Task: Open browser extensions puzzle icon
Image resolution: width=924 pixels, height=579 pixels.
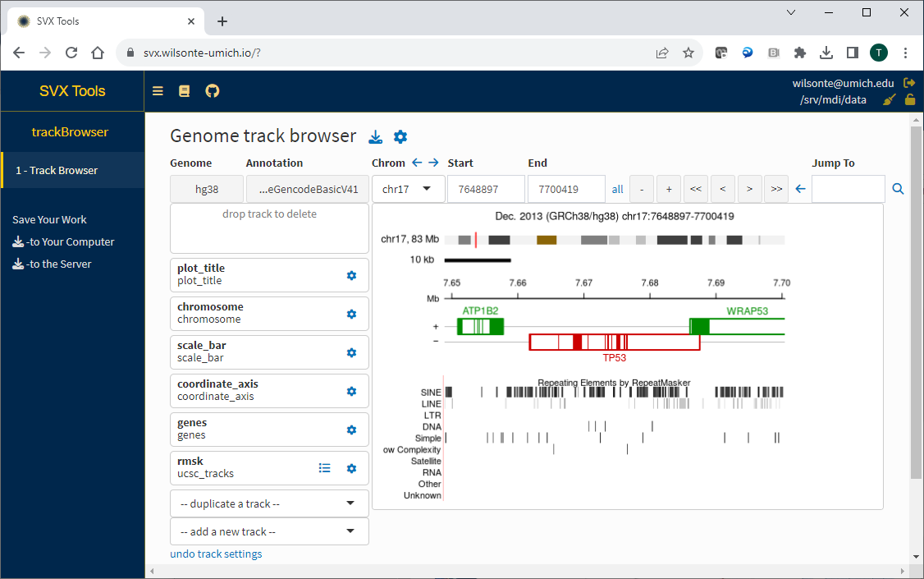Action: pos(799,53)
